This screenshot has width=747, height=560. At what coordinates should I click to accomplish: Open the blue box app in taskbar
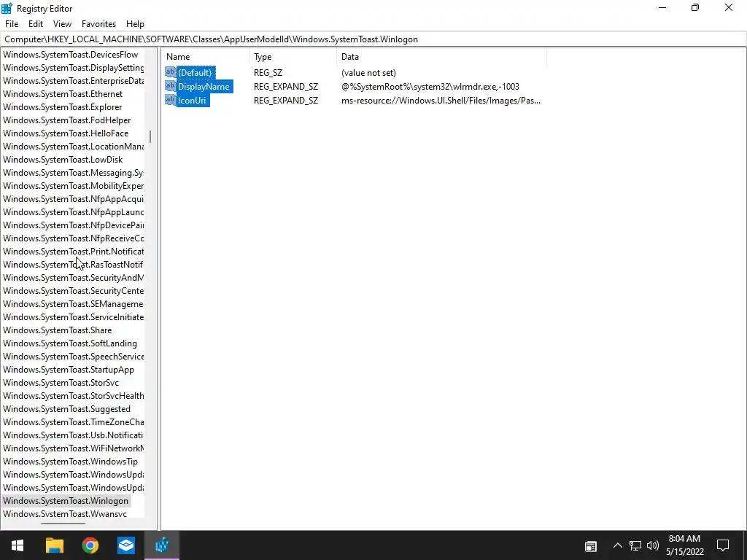click(126, 545)
